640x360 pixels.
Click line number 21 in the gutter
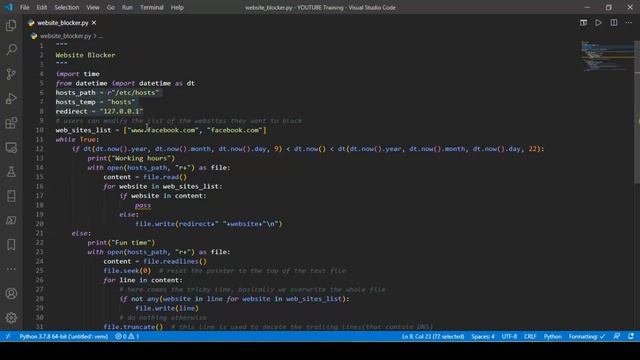pyautogui.click(x=40, y=233)
